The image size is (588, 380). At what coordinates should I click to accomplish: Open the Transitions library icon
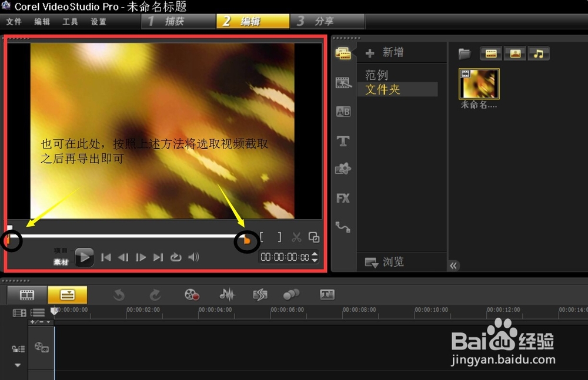pos(343,82)
